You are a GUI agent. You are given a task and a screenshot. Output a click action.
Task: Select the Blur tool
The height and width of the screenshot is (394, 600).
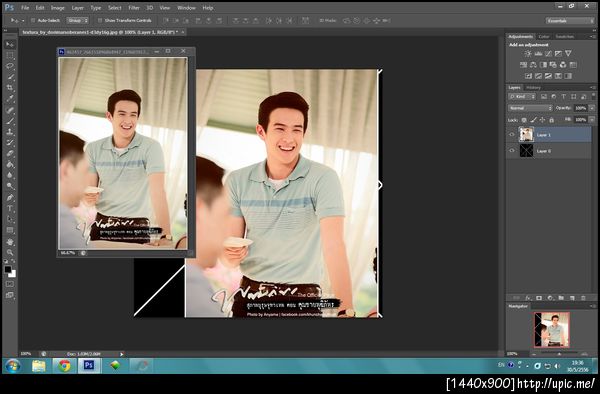point(10,175)
